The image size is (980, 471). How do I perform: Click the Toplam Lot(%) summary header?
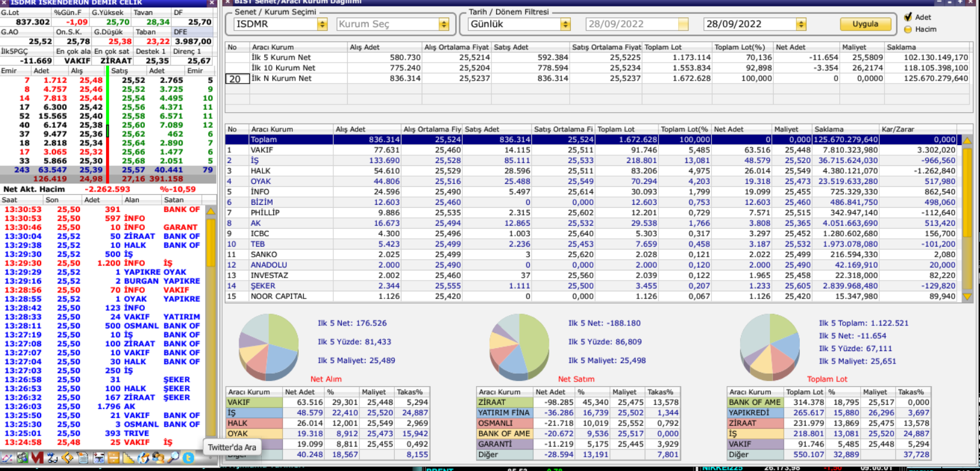point(743,47)
